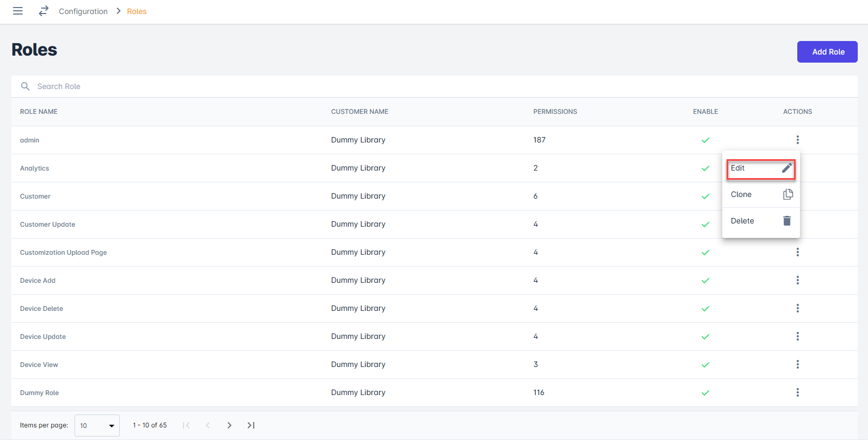Open the items per page dropdown

pyautogui.click(x=97, y=425)
